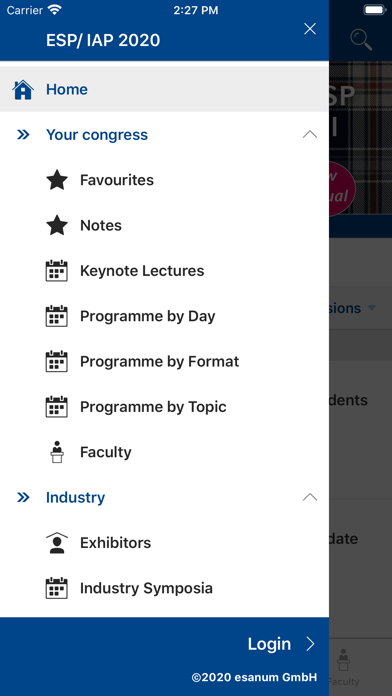The image size is (392, 696).
Task: Click Industry Symposia calendar icon
Action: (x=57, y=588)
